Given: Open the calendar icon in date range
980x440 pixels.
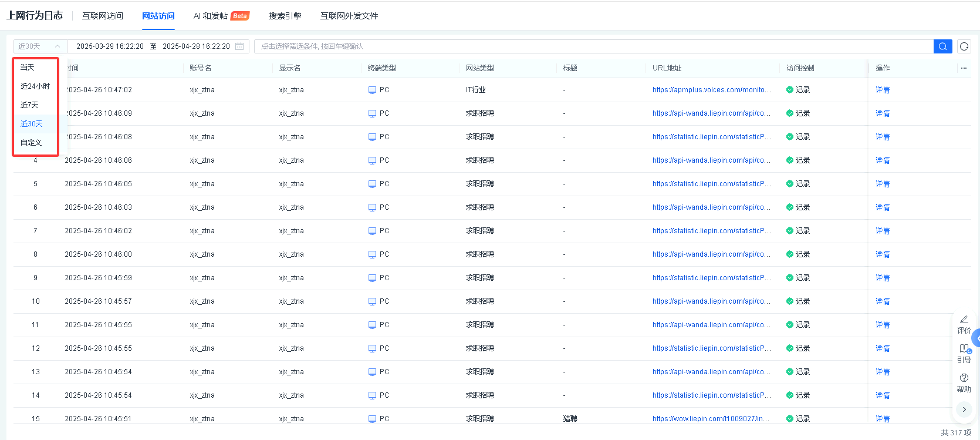Looking at the screenshot, I should click(x=239, y=46).
